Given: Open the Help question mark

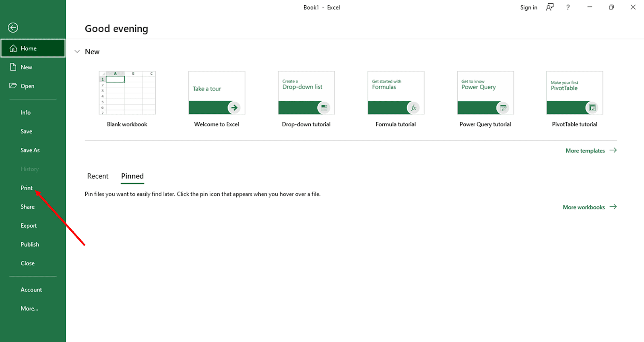Looking at the screenshot, I should (x=568, y=7).
